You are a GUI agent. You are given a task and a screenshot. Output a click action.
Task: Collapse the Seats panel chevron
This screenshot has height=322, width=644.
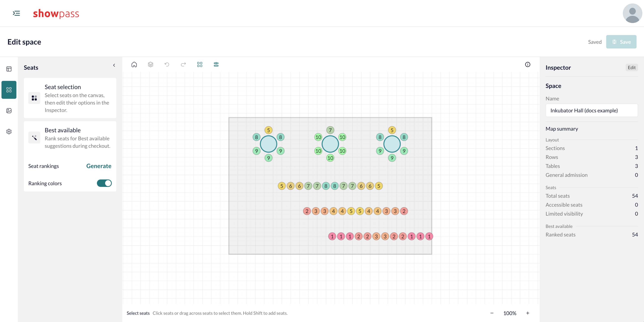[x=114, y=65]
